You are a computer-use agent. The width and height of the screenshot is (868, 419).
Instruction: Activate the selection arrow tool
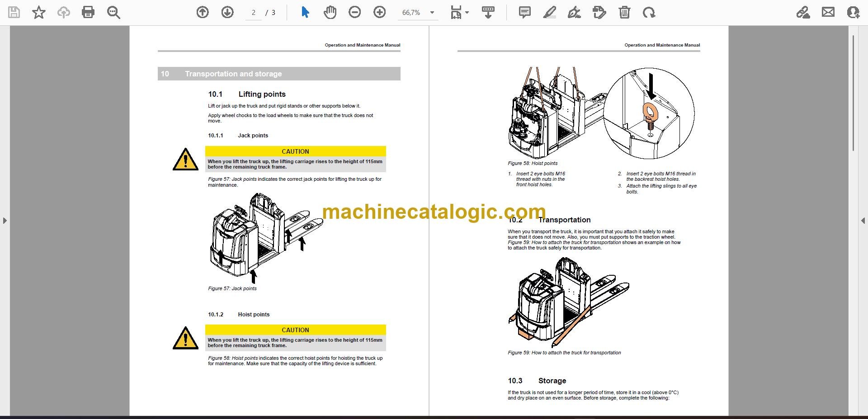[305, 12]
